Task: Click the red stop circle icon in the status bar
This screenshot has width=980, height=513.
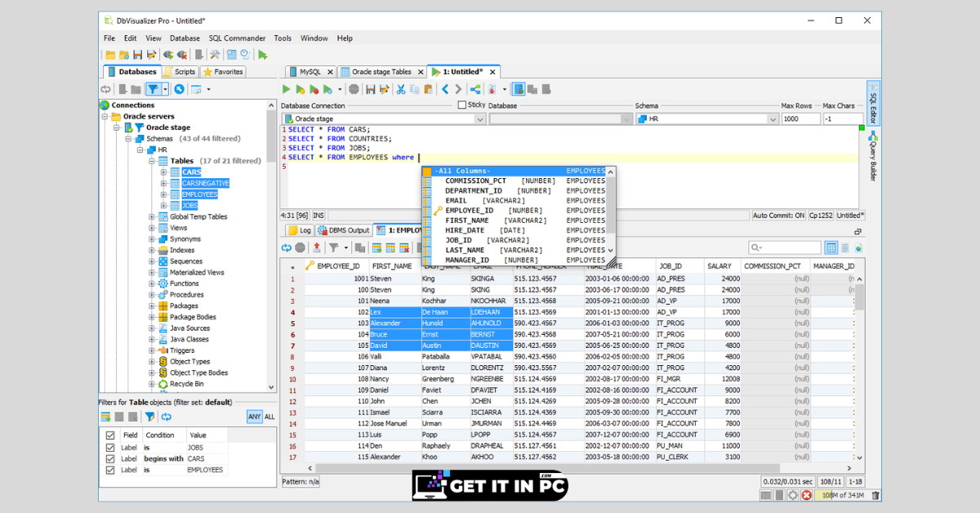Action: (x=807, y=495)
